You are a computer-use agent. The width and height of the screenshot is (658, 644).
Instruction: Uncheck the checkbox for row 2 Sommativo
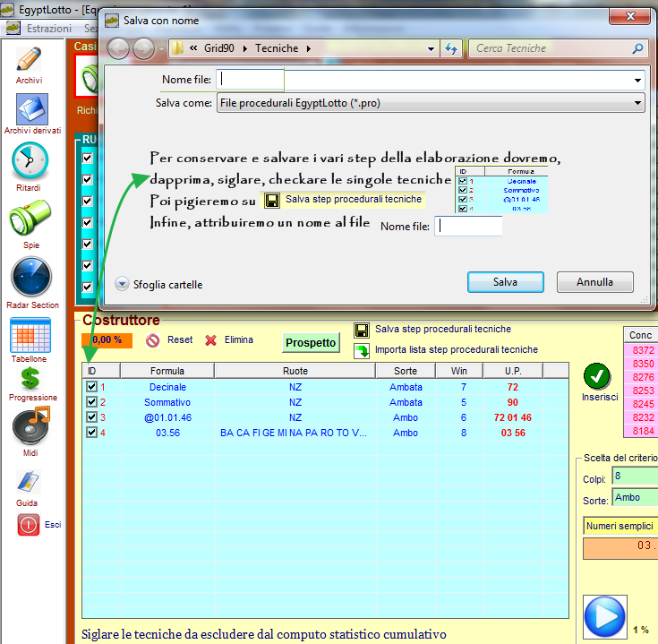[92, 401]
